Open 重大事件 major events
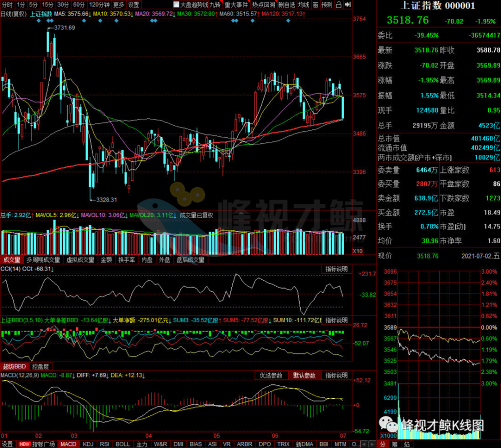Screen dimensions: 501x448 pyautogui.click(x=236, y=5)
